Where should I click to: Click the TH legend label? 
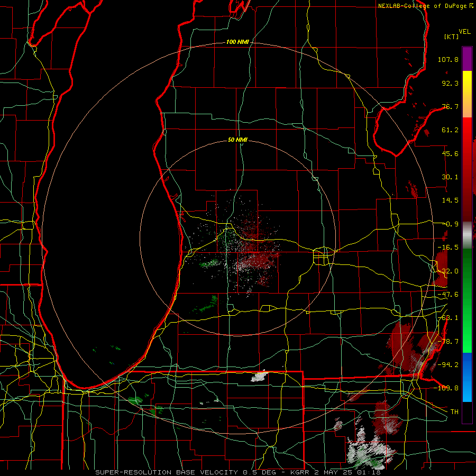tap(454, 411)
